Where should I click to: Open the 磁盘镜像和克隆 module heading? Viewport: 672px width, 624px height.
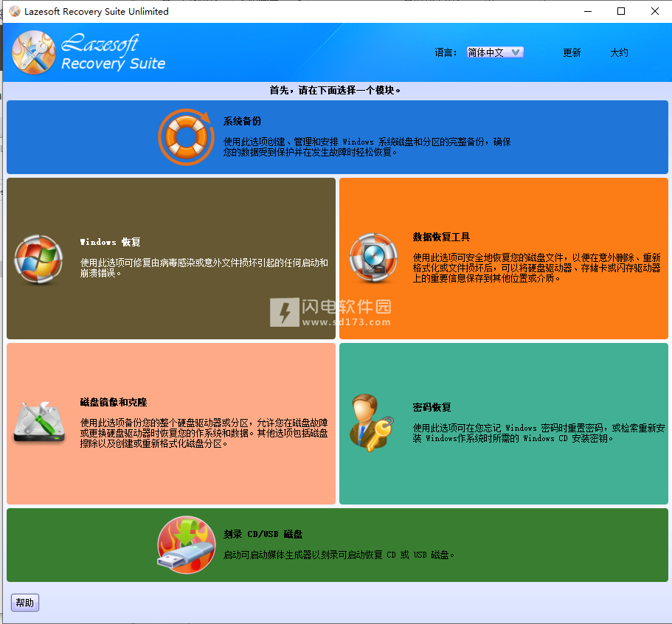114,402
